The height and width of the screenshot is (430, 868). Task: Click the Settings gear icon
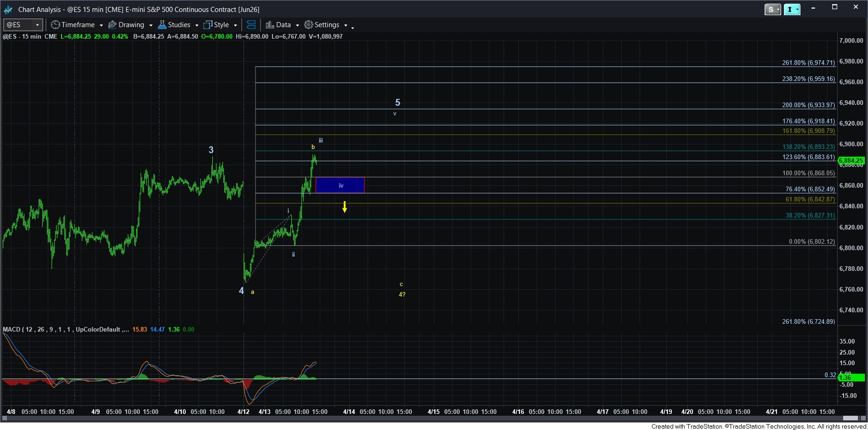point(309,25)
